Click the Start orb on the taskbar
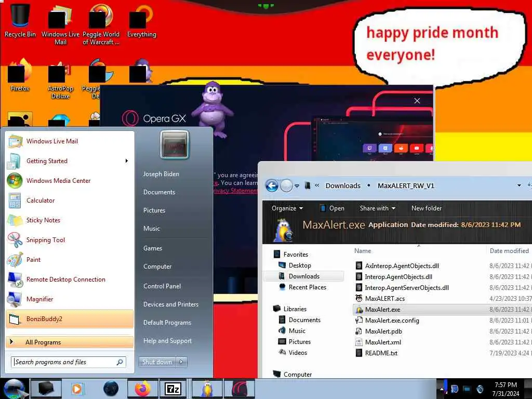The image size is (532, 399). tap(14, 389)
